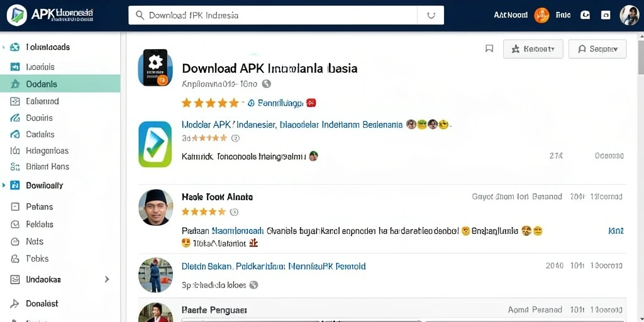Click the search field 'Download APK Indonesia'
Screen dimensions: 644x322
(x=286, y=15)
